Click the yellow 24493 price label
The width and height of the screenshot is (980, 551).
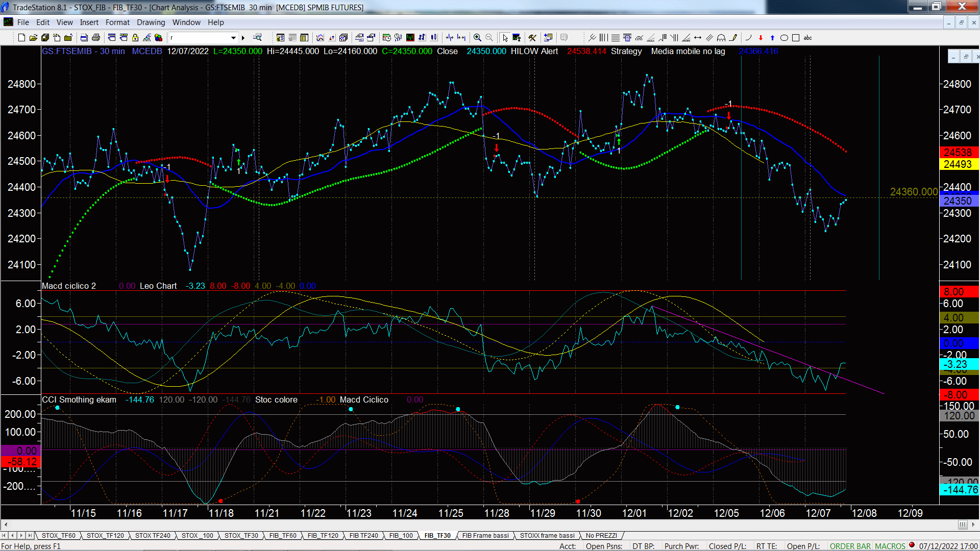pos(959,164)
